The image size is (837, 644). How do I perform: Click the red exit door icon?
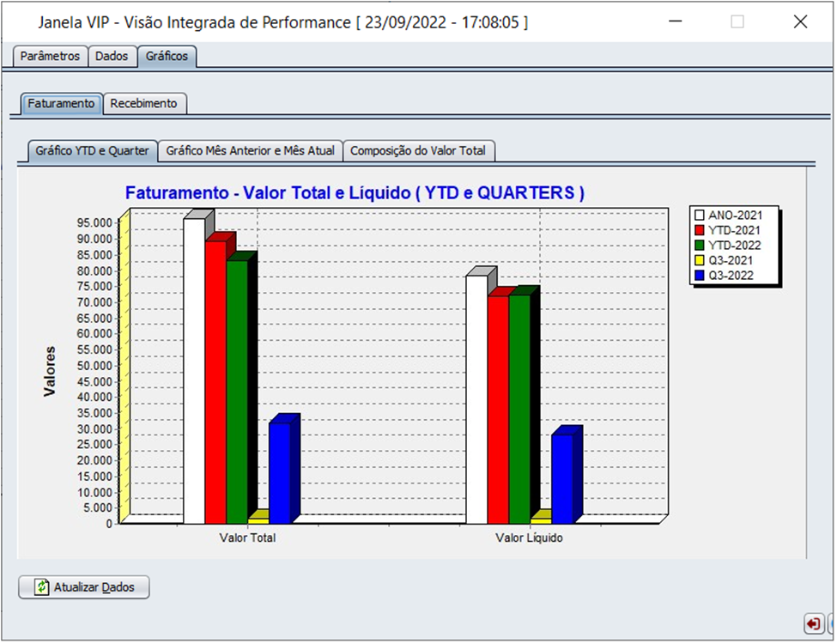point(812,623)
